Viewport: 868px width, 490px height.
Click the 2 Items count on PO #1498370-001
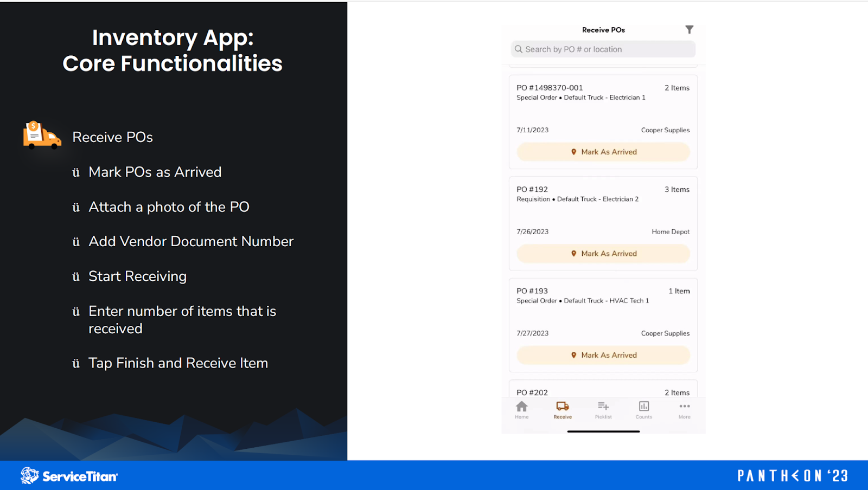pos(677,88)
